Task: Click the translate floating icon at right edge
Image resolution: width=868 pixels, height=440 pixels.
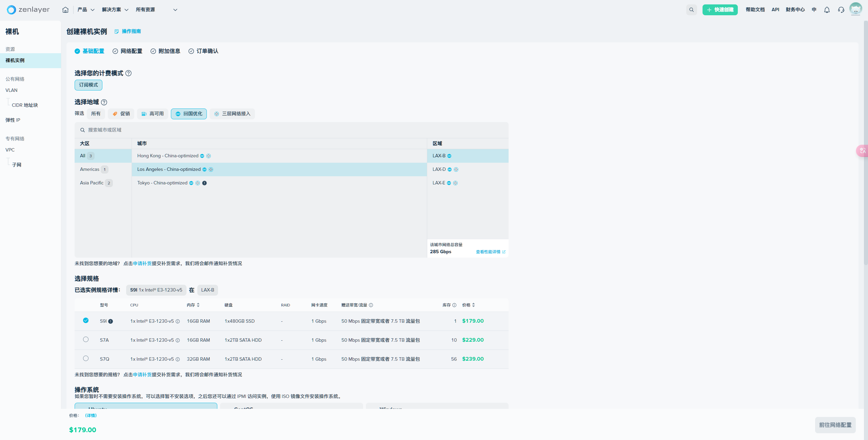Action: coord(862,151)
